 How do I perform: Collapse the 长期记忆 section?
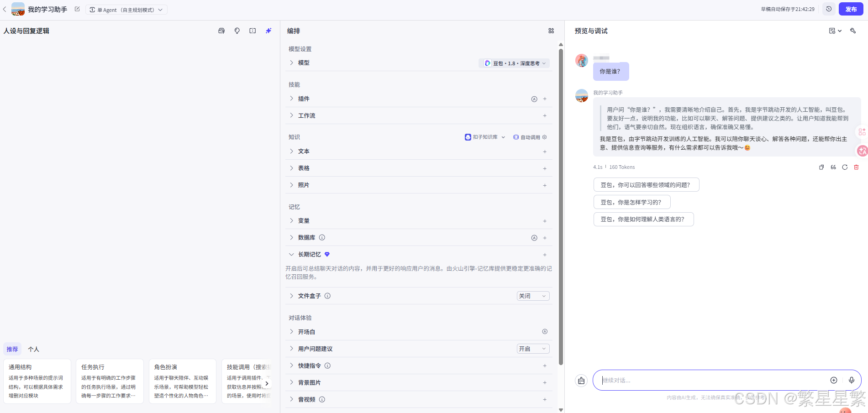[x=291, y=254]
